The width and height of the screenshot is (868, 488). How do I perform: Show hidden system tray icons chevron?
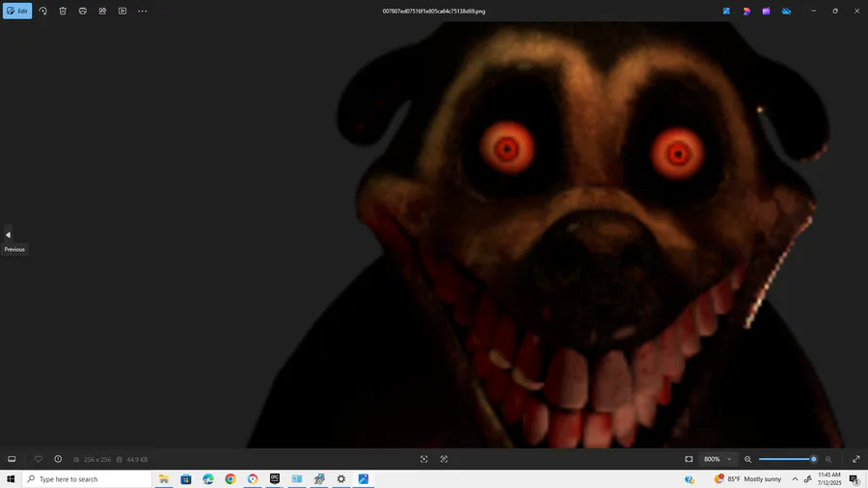(795, 479)
